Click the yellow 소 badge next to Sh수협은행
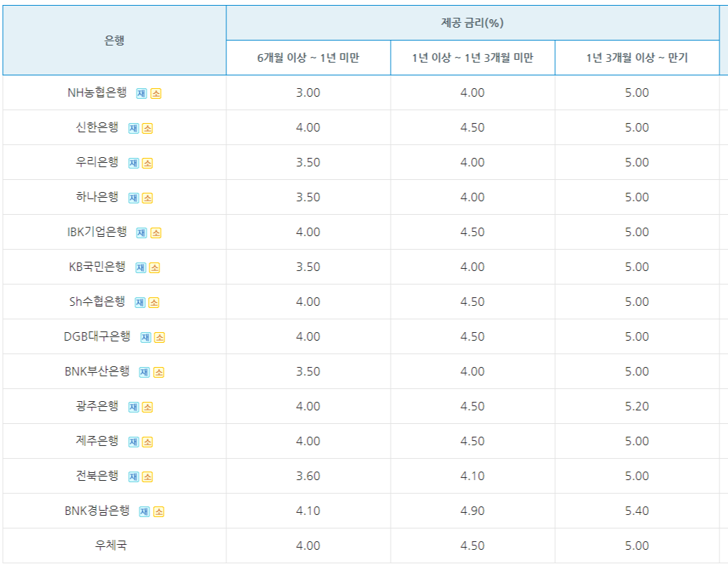This screenshot has height=569, width=728. (154, 302)
